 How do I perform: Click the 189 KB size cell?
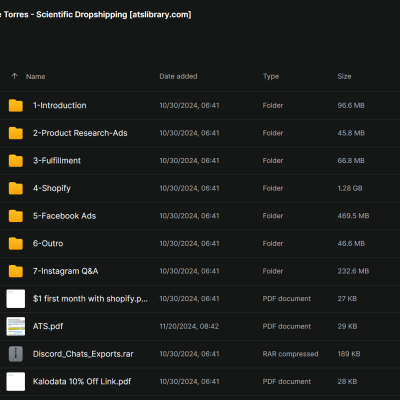(349, 354)
